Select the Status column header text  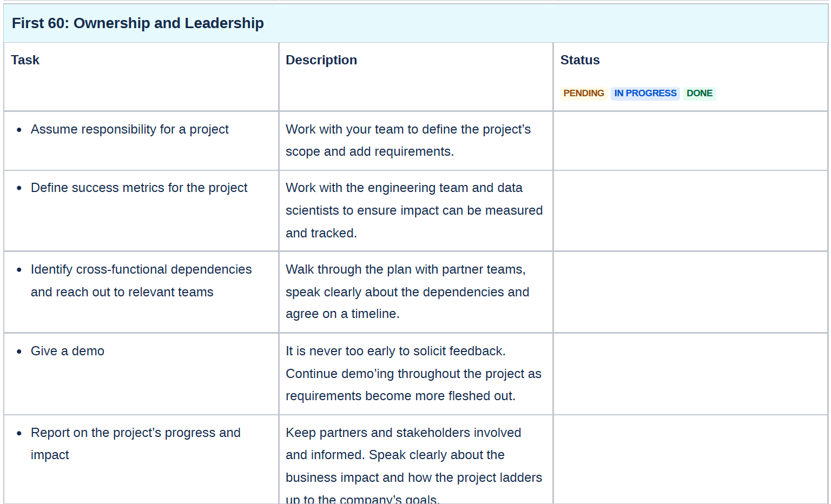click(580, 60)
